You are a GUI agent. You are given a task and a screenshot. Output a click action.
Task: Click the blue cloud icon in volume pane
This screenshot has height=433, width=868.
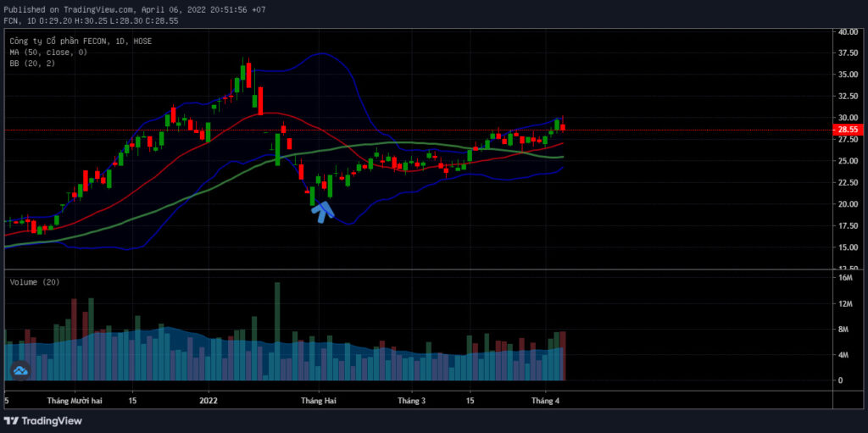21,370
